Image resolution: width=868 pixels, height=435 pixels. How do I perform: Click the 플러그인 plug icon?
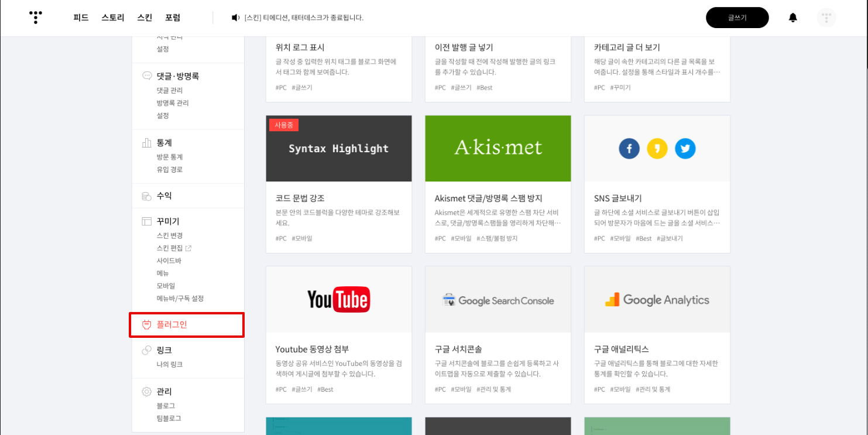[x=147, y=324]
